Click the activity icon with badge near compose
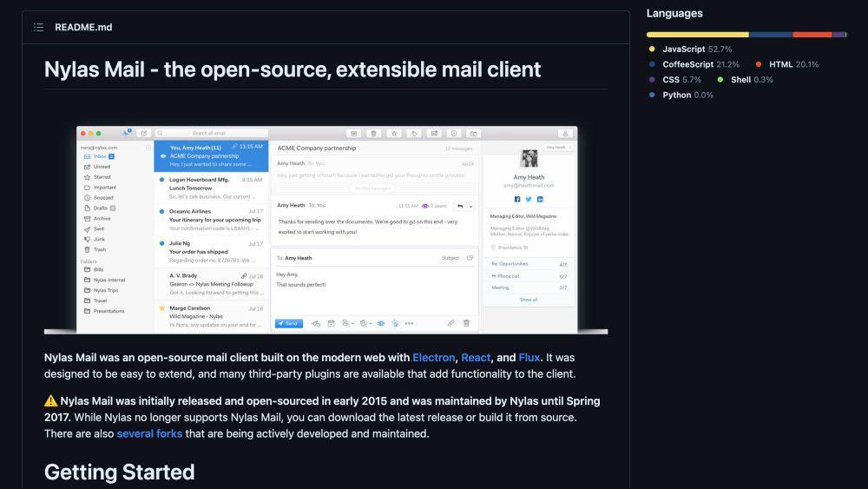 coord(127,133)
